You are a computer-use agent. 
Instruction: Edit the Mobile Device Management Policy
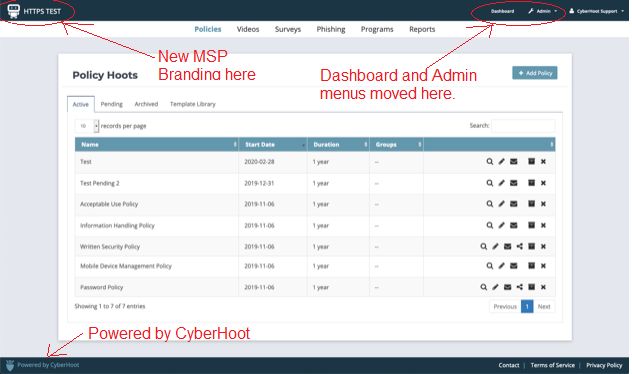[501, 266]
